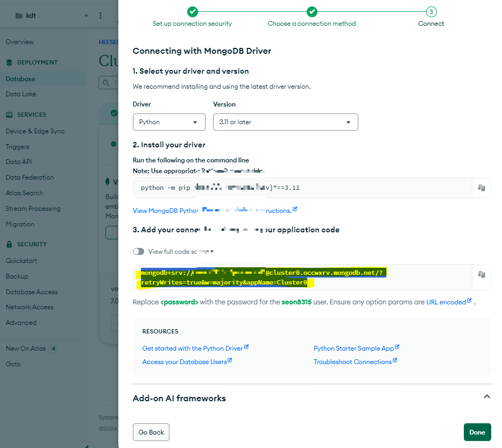The image size is (502, 448).
Task: Open the Version dropdown 3.11 or later
Action: [x=286, y=122]
